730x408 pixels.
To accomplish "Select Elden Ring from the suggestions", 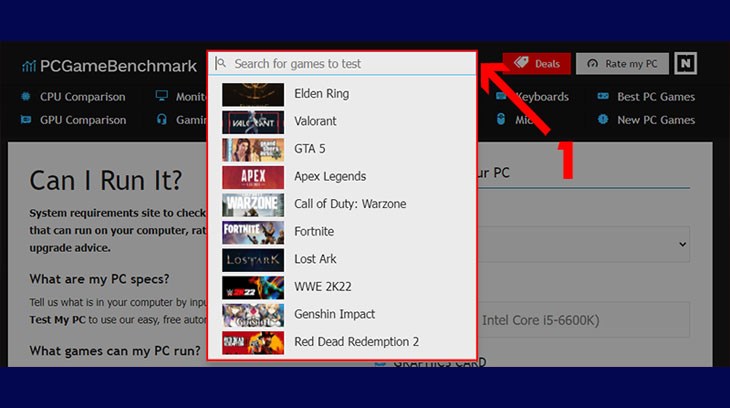I will click(x=321, y=94).
